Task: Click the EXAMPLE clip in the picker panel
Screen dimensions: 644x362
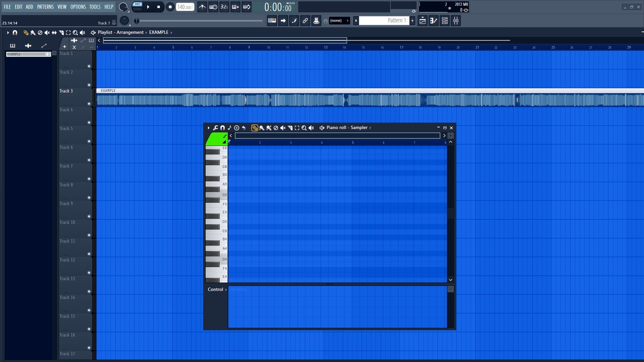Action: tap(28, 55)
